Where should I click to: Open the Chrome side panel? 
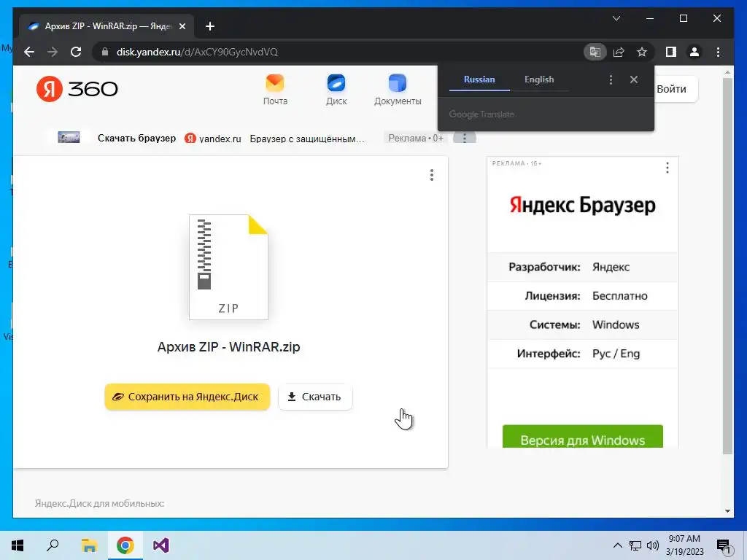coord(671,52)
